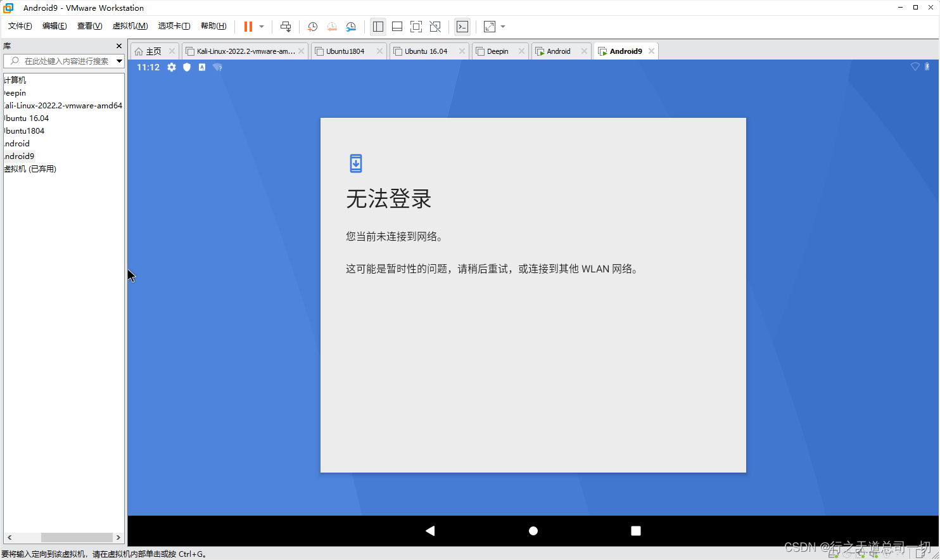Pause the virtual machine with the orange button
The image size is (940, 560).
tap(248, 27)
